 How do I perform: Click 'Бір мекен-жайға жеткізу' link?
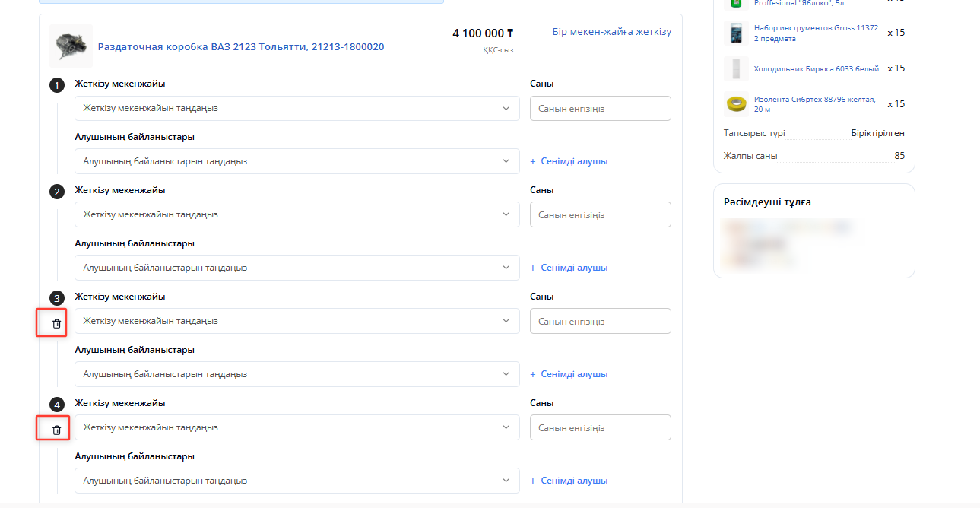(x=611, y=32)
